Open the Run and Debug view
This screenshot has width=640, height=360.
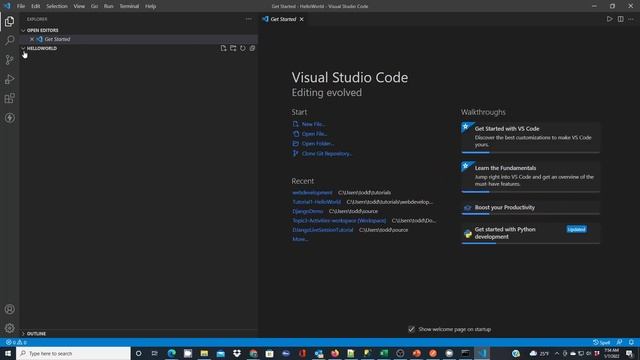[9, 79]
